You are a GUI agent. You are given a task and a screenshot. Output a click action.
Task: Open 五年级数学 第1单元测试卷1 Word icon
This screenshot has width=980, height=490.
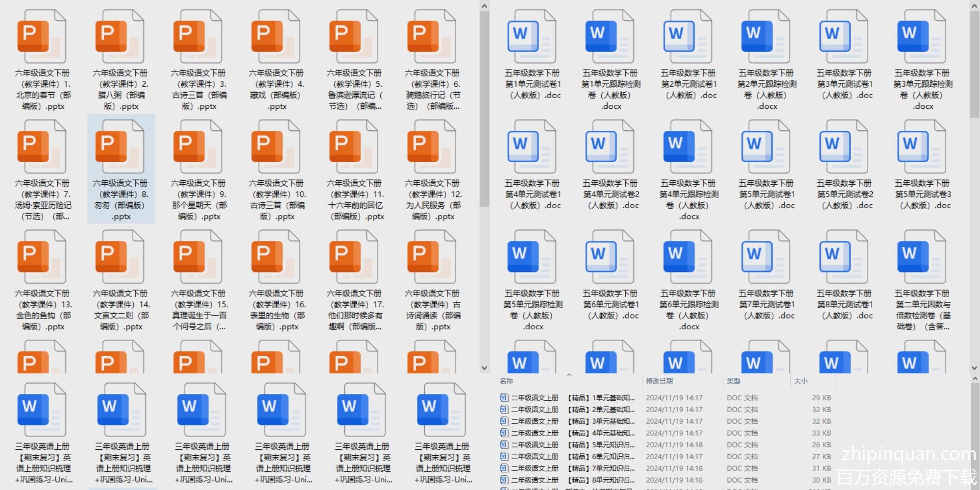tap(532, 37)
